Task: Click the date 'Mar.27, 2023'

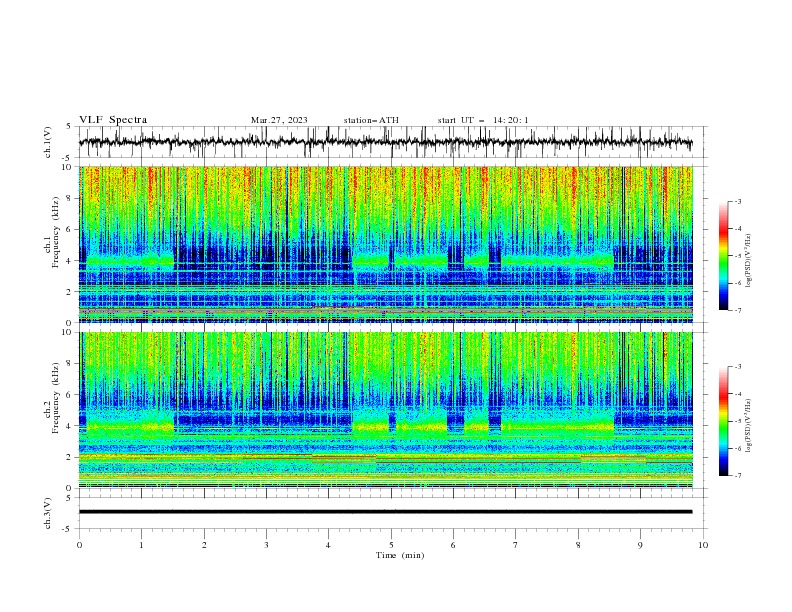Action: click(x=279, y=120)
